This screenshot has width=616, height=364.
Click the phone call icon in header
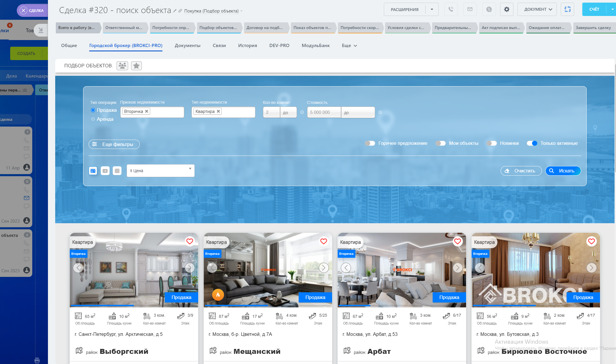451,9
